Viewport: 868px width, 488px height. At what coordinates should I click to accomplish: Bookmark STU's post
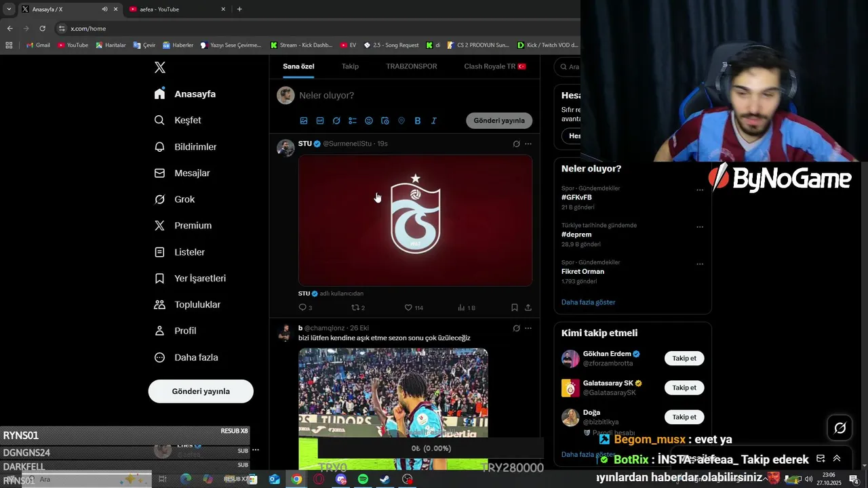[515, 308]
